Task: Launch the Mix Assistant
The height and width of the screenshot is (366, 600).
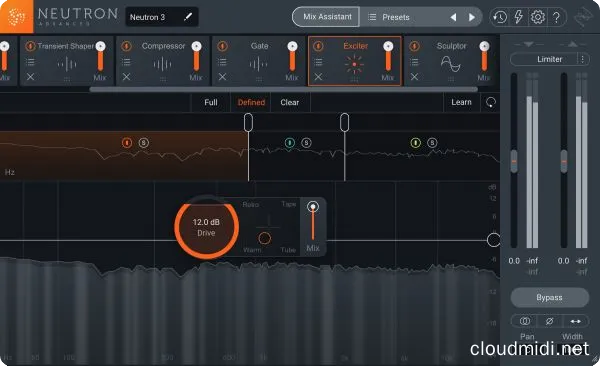Action: tap(326, 17)
